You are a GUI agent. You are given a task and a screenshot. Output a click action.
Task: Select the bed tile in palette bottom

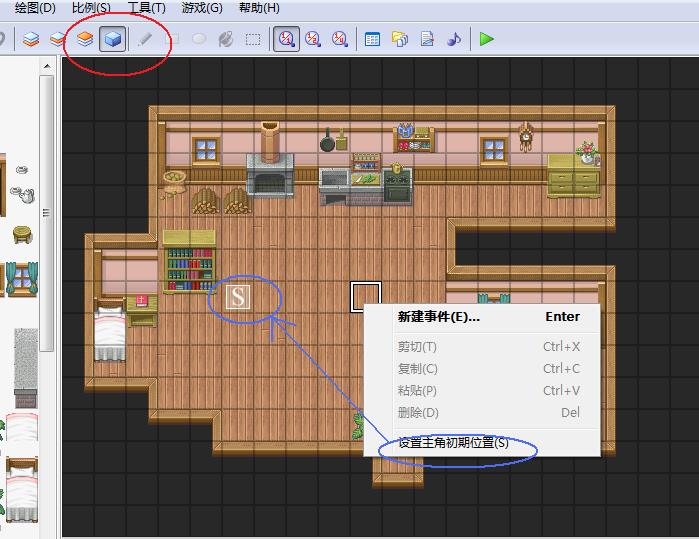tap(22, 490)
